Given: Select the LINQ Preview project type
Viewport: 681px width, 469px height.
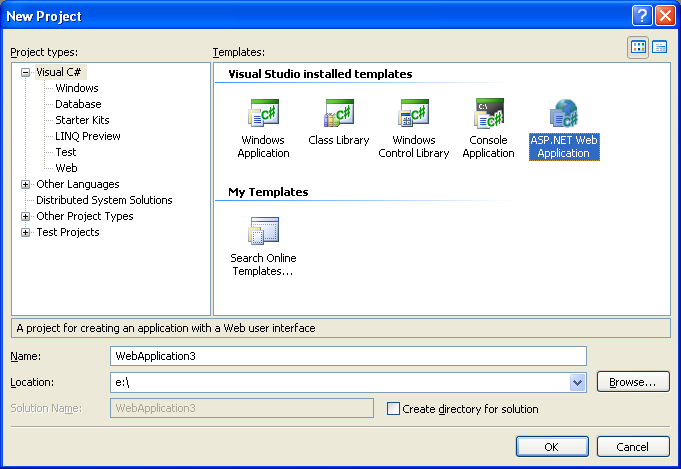Looking at the screenshot, I should 88,136.
